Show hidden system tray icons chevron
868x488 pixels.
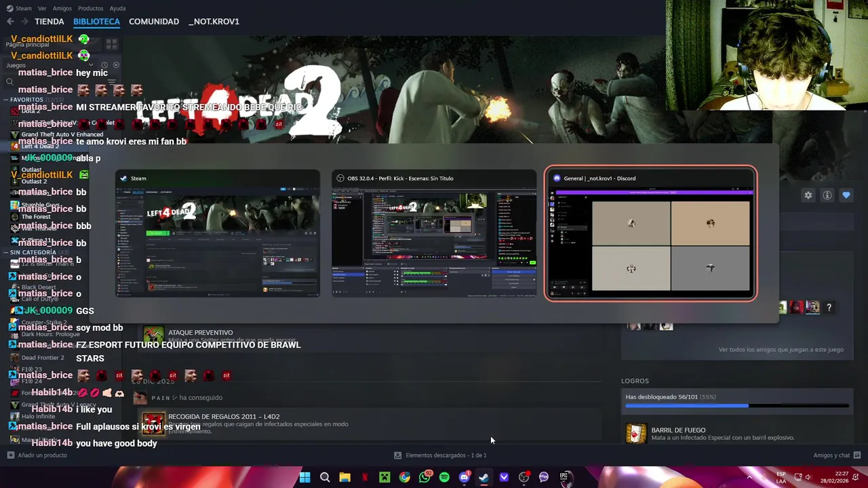749,477
